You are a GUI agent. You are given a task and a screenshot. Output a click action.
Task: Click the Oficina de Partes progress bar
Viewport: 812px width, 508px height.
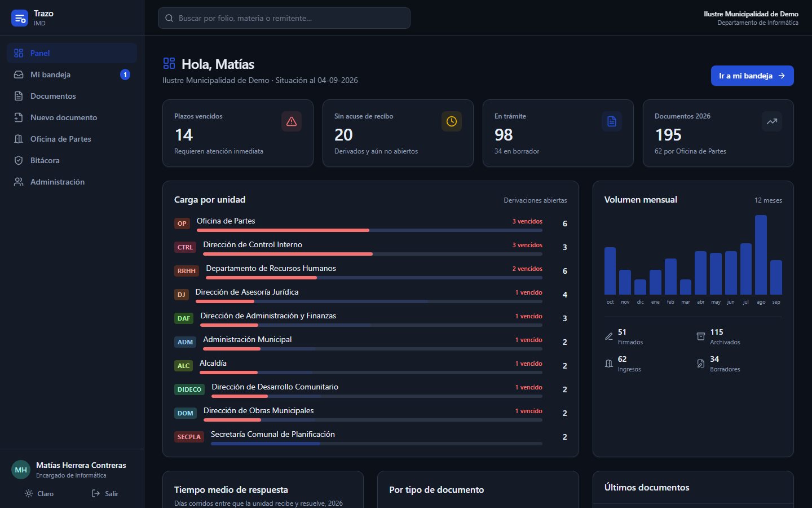(369, 230)
